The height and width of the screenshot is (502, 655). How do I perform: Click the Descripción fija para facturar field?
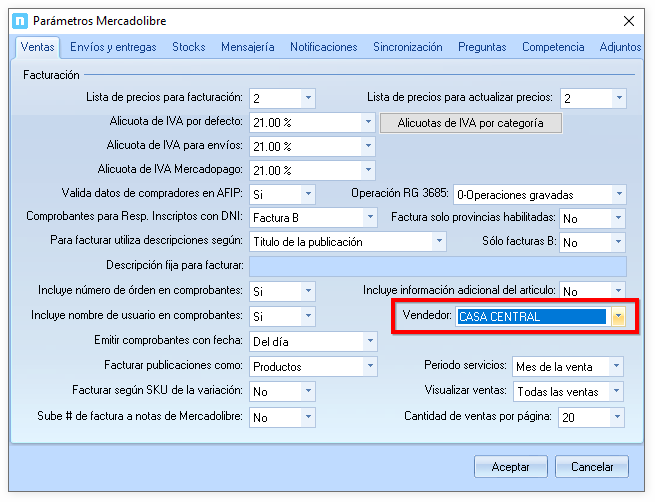[x=437, y=266]
